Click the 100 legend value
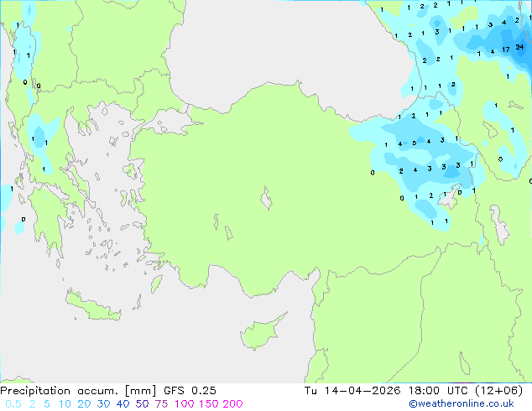 tap(185, 404)
